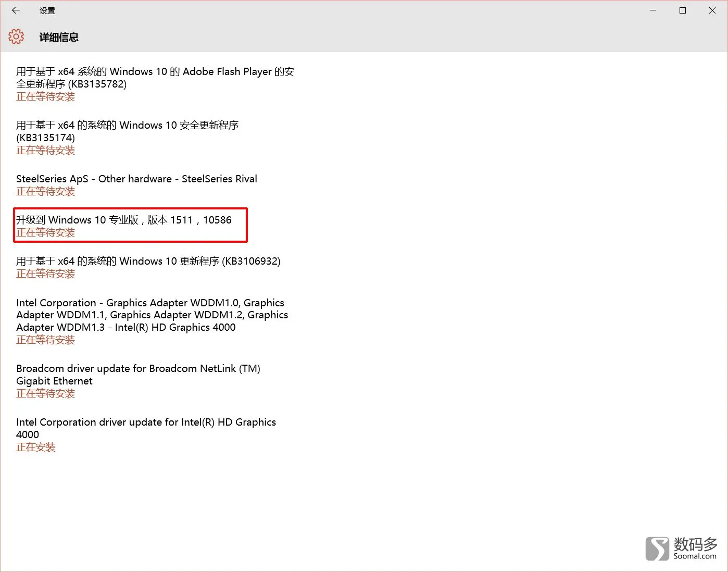
Task: Close the Settings window
Action: pos(712,10)
